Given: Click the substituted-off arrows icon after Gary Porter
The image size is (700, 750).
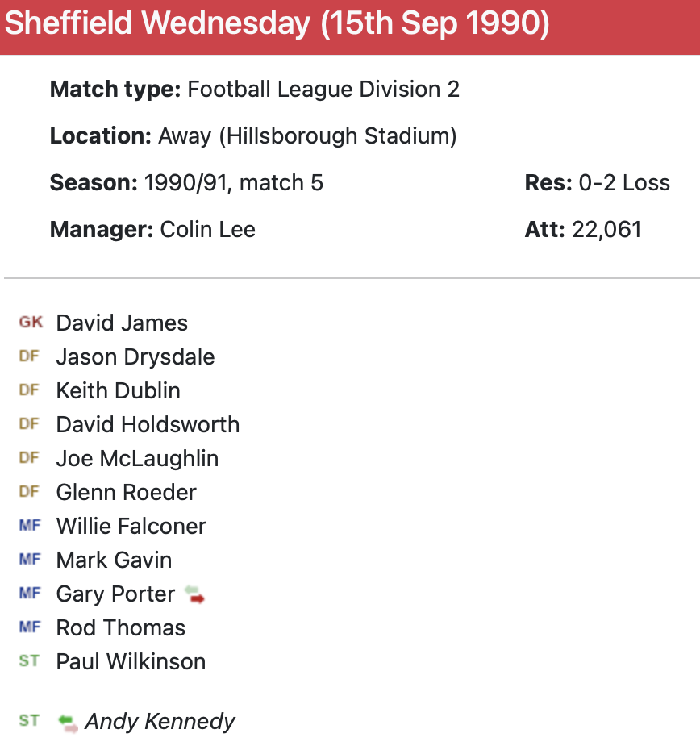Looking at the screenshot, I should (x=194, y=595).
